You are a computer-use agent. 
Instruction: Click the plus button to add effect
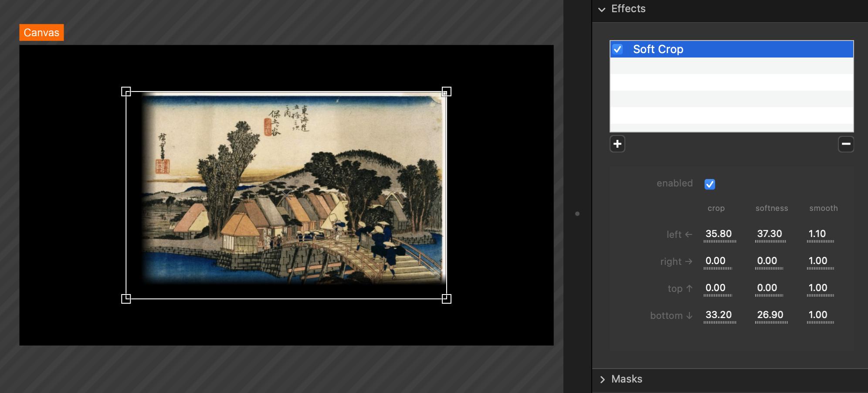coord(617,144)
